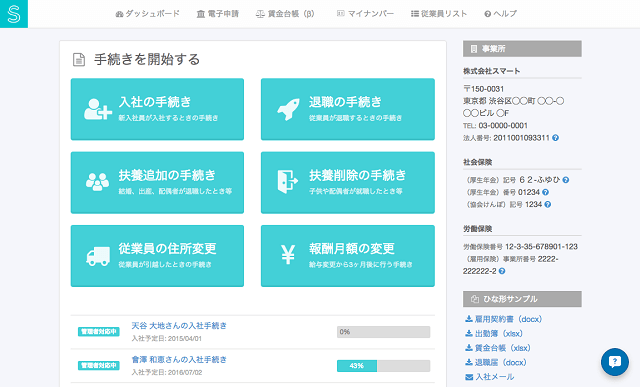Open the 従業員リスト menu item
Viewport: 640px width, 387px height.
439,14
